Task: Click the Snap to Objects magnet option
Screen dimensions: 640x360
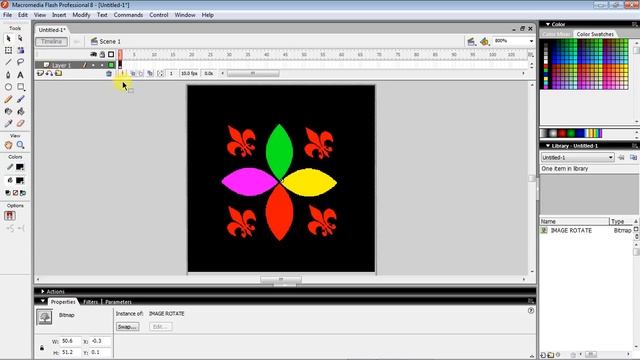Action: [10, 215]
